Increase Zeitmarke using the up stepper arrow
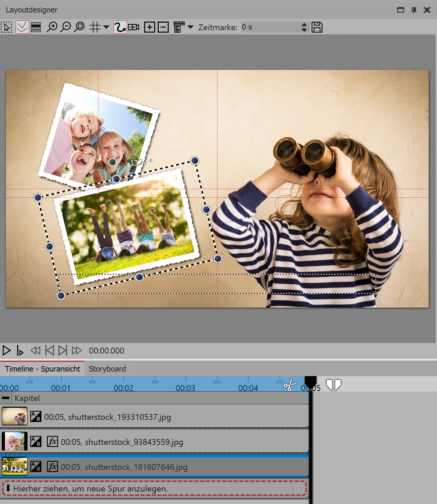Screen dimensions: 437x504 (x=304, y=24)
